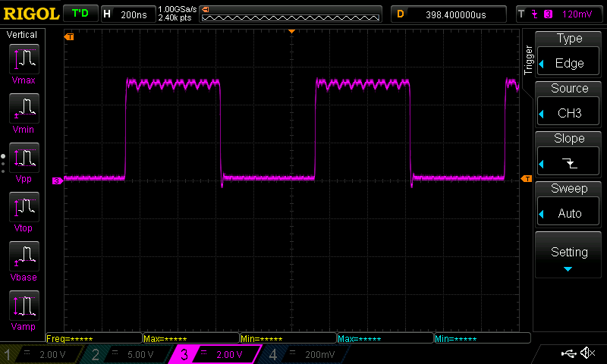The image size is (607, 364).
Task: Select the Vmax measurement icon
Action: 24,59
